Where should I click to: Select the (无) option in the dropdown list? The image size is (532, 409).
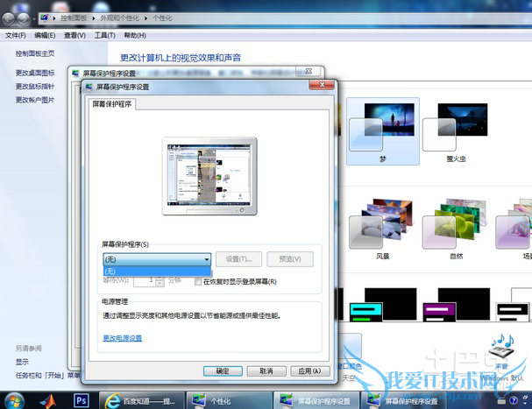tap(157, 271)
